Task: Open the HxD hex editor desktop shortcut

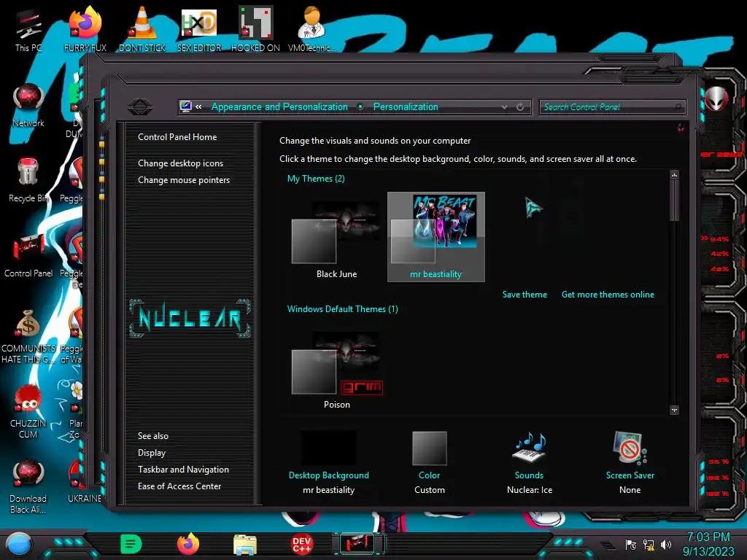Action: (x=199, y=31)
